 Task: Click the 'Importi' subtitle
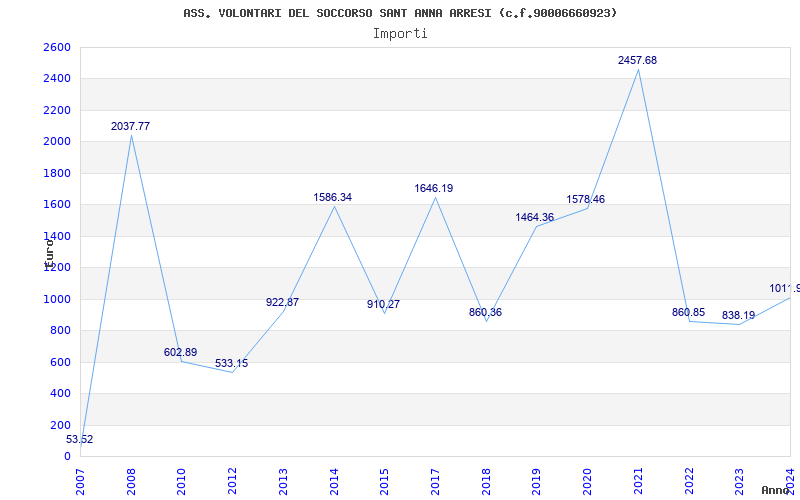pos(400,34)
